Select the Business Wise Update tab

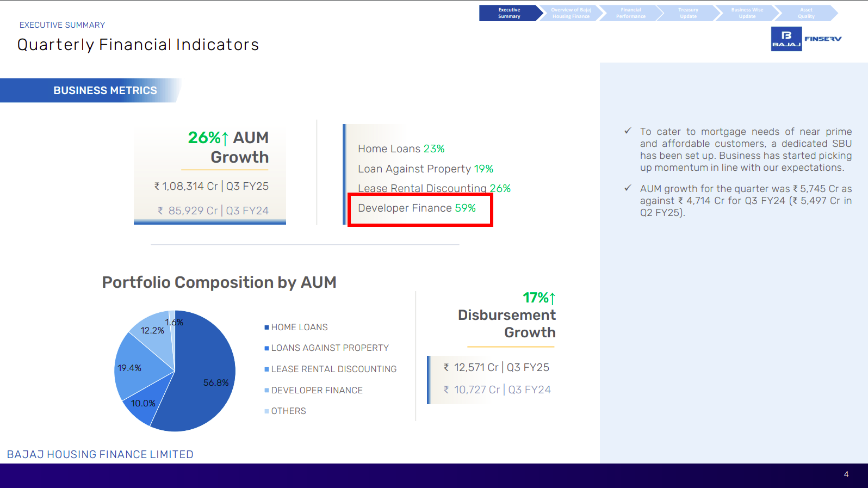click(747, 13)
